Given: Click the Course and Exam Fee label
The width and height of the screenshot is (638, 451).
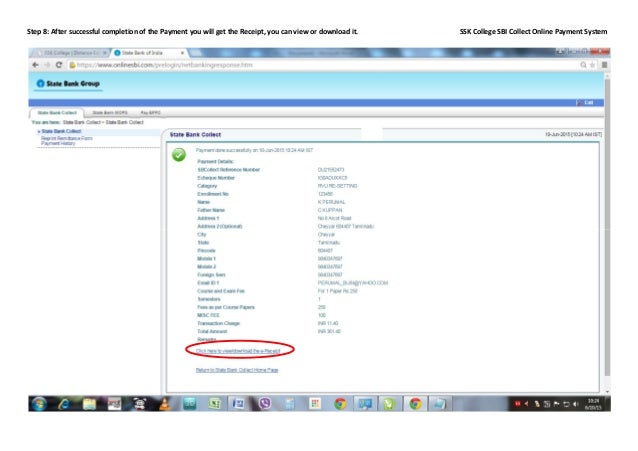Looking at the screenshot, I should pos(221,291).
